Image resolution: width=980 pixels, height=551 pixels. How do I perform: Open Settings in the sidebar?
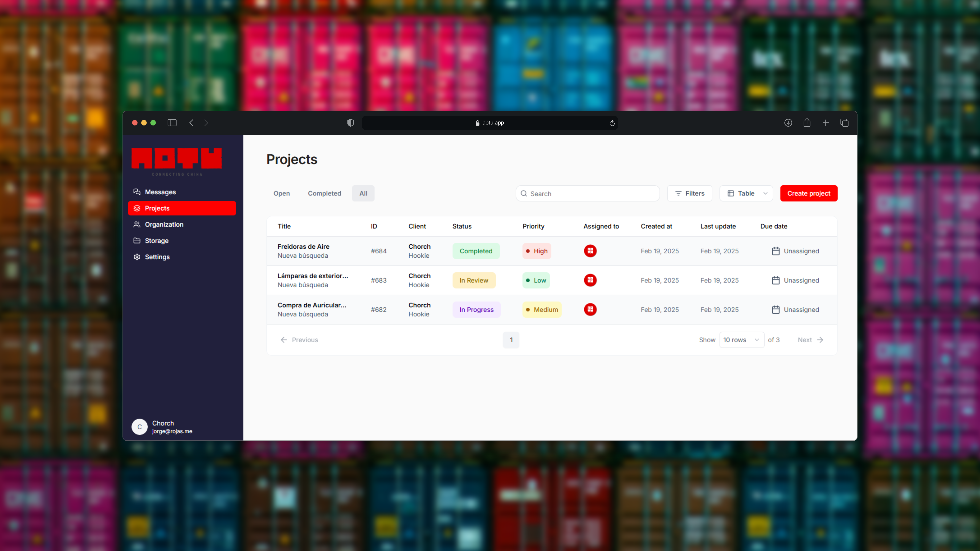point(182,257)
